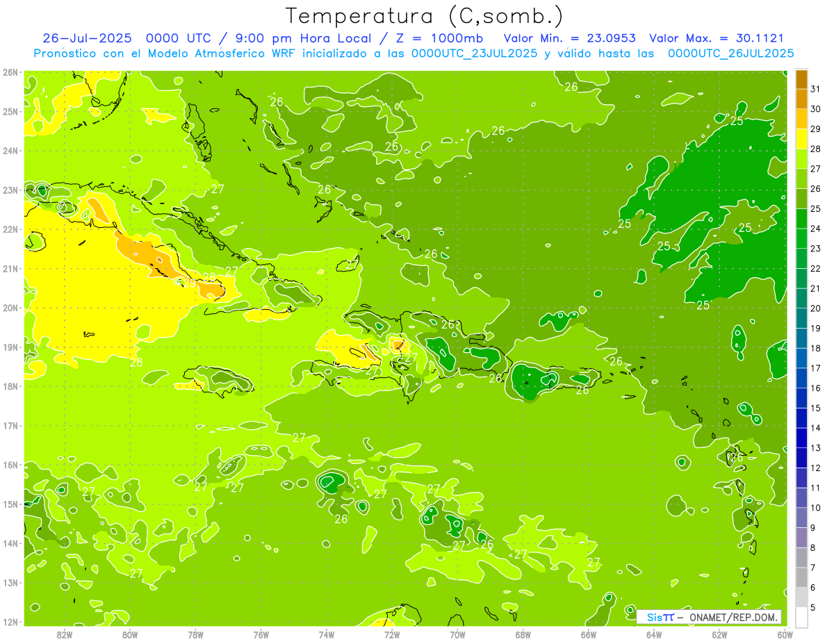Pick the lime swatch between 27 and 28
834x644 pixels.
801,159
